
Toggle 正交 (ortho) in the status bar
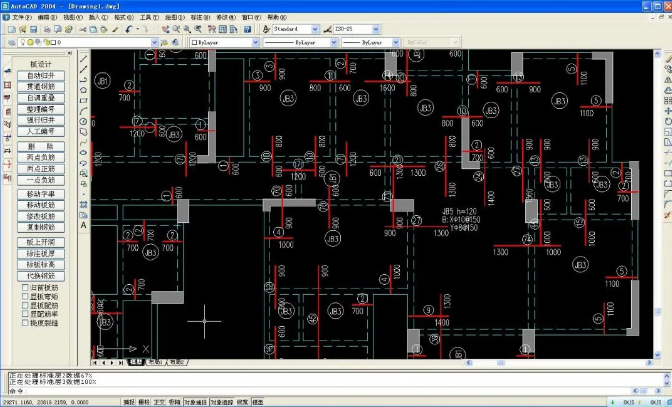point(159,402)
